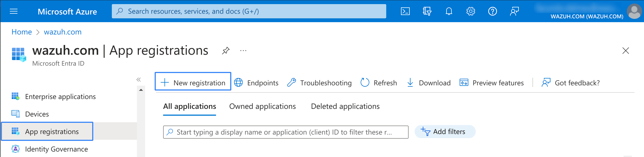
Task: Switch to All applications tab
Action: [190, 106]
